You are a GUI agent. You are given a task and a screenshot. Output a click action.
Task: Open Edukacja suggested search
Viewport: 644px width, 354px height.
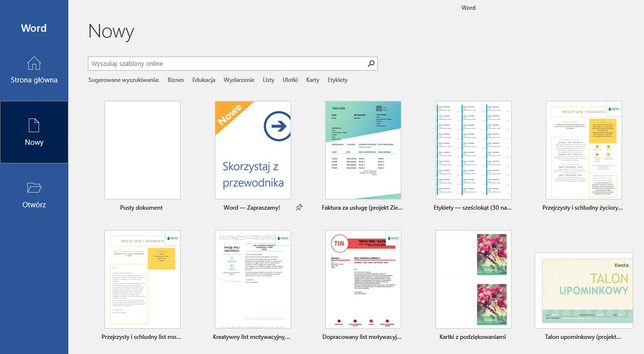click(204, 79)
